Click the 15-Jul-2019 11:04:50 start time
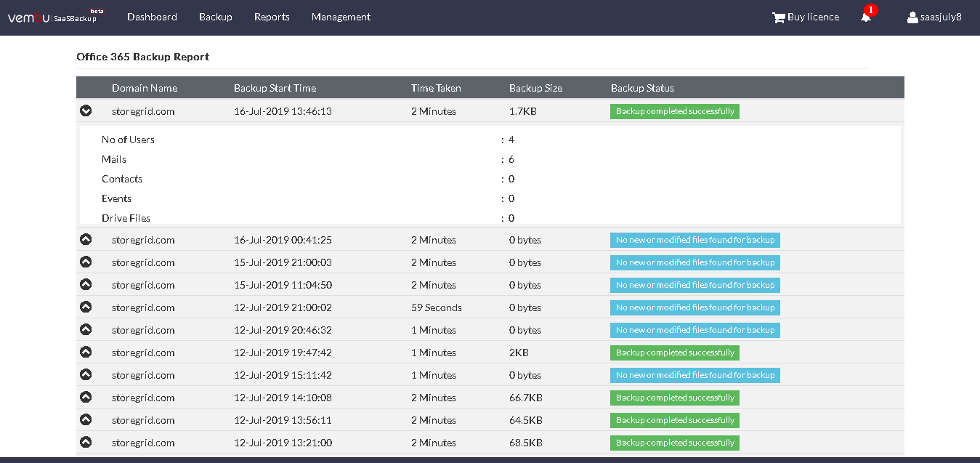Screen dimensions: 980x463 pos(283,285)
